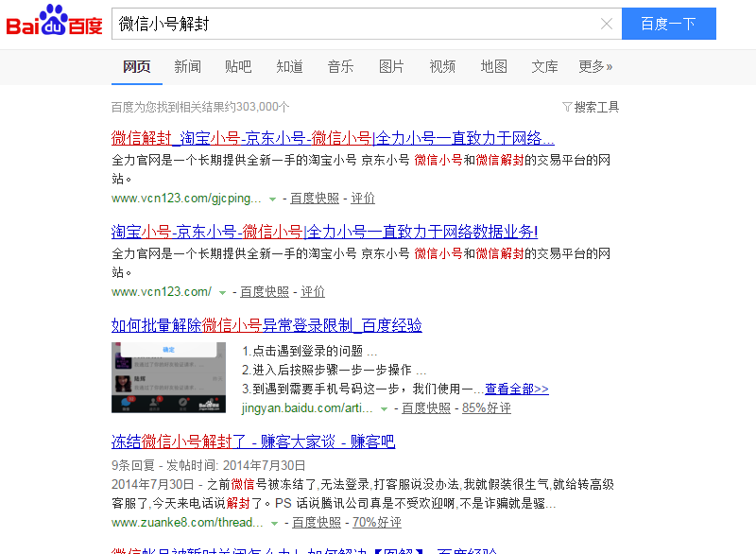Screen dimensions: 756x554
Task: Open result 淘宝小号-京东小号-微信小号 全力小号
Action: [324, 232]
